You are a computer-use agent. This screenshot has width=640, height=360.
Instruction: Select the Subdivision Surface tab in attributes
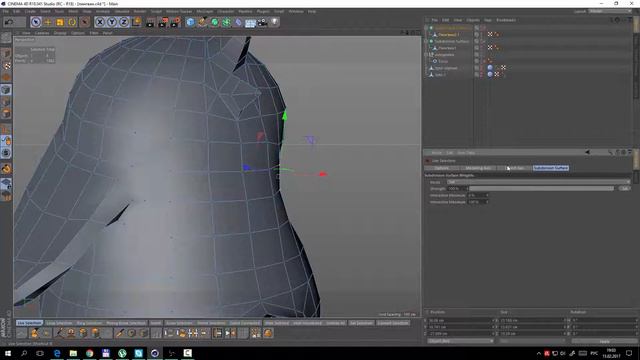pyautogui.click(x=551, y=168)
